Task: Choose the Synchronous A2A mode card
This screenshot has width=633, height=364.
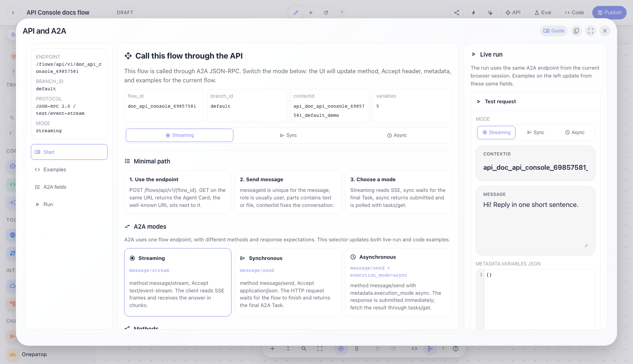Action: [x=288, y=282]
